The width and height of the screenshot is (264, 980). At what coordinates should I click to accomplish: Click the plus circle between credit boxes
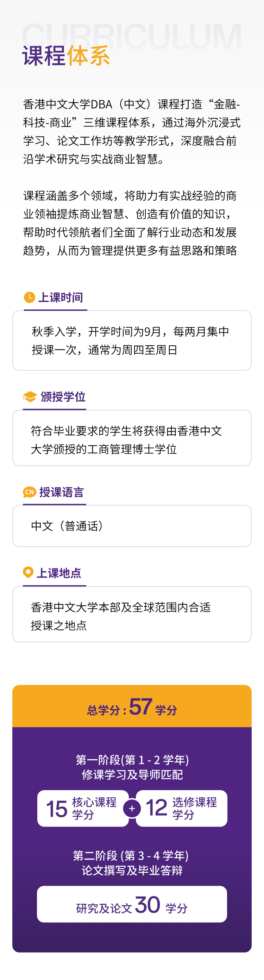[x=132, y=808]
